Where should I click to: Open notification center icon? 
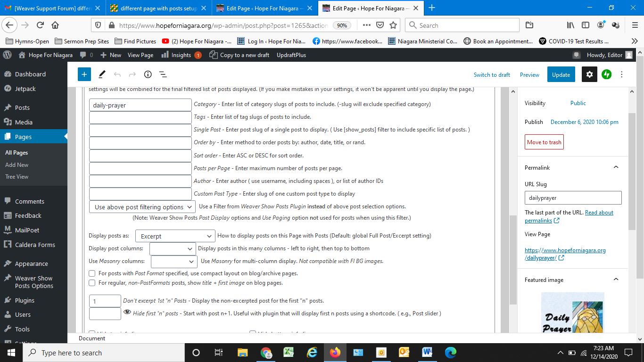628,353
